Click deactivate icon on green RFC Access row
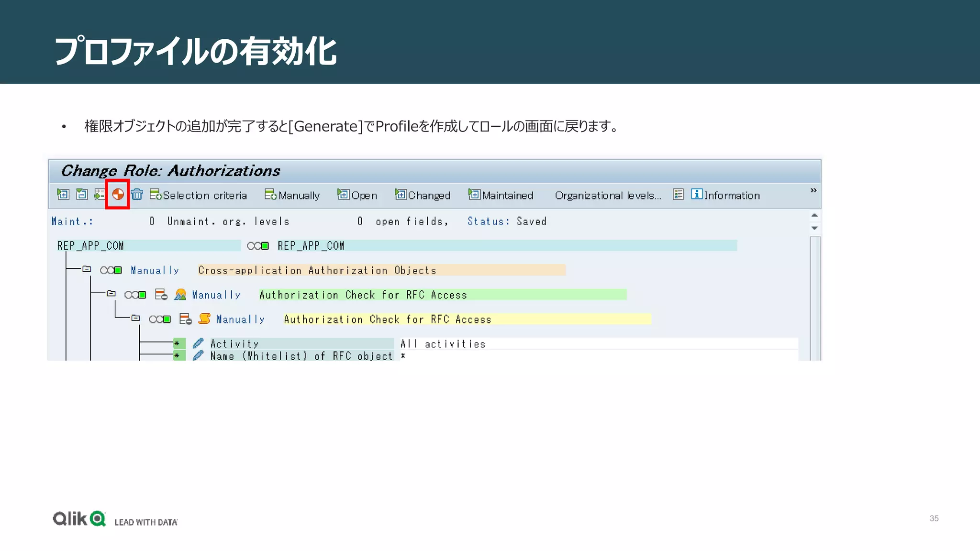Image resolution: width=980 pixels, height=551 pixels. pos(161,294)
